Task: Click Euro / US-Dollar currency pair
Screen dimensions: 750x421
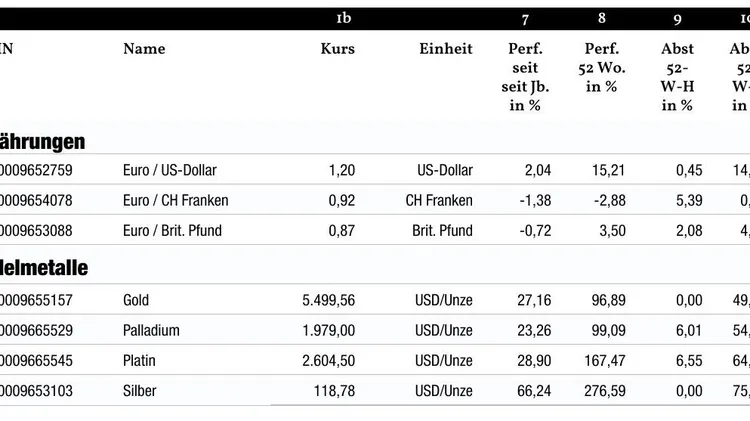Action: point(169,171)
